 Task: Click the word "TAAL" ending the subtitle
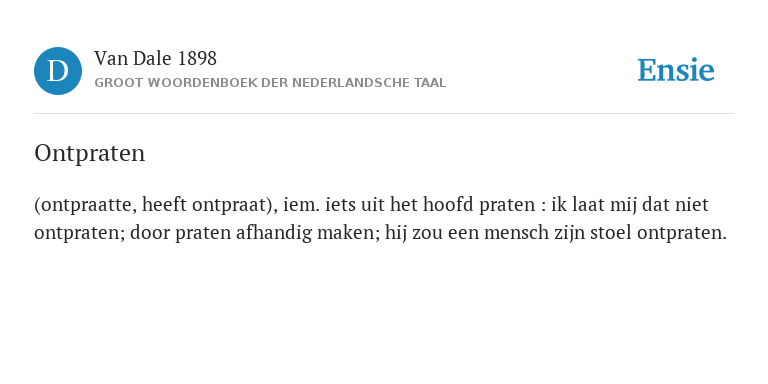[x=430, y=83]
